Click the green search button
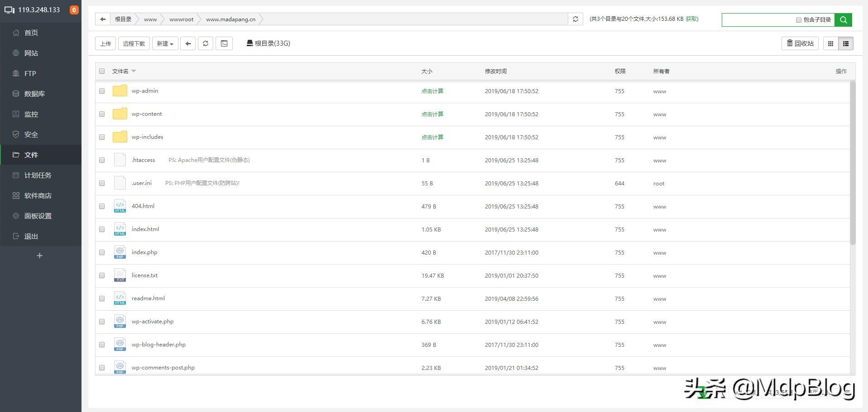Viewport: 868px width, 412px height. [x=843, y=19]
